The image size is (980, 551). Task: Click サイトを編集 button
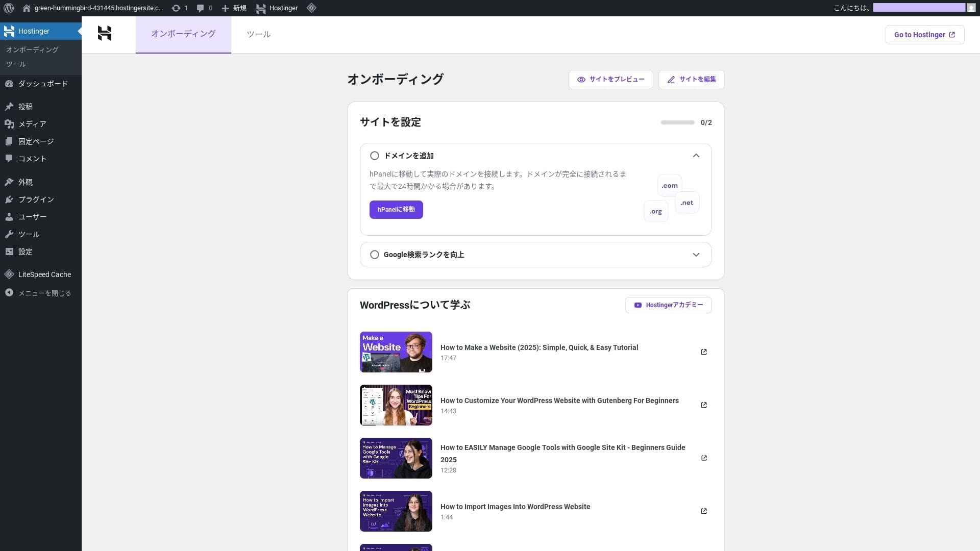point(692,80)
